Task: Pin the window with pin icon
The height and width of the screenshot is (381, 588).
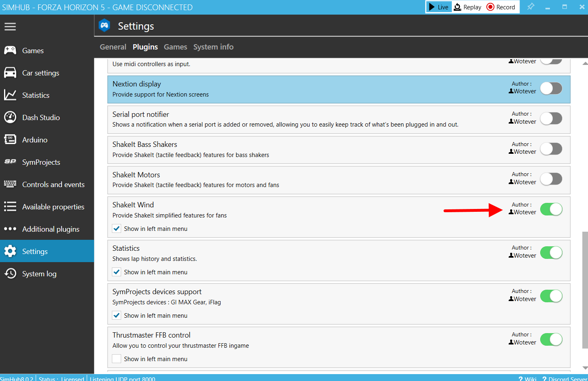Action: click(530, 7)
